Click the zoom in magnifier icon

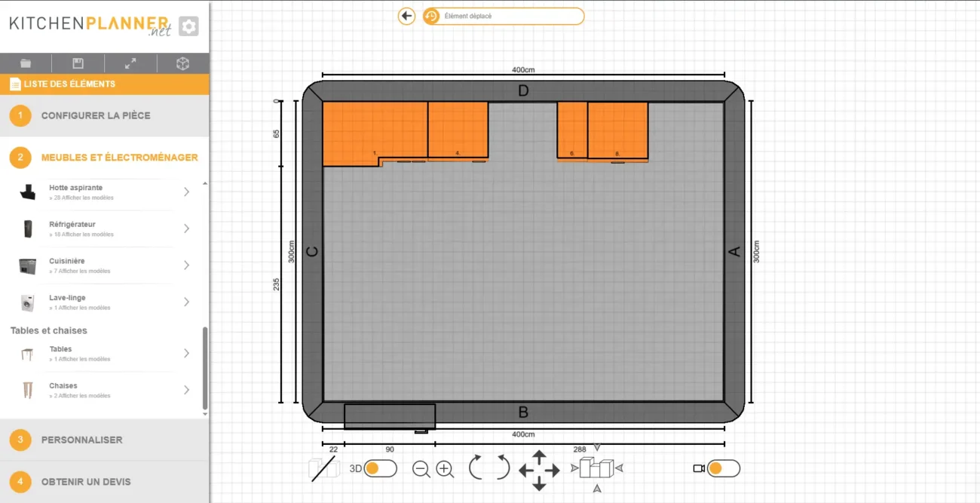[445, 469]
